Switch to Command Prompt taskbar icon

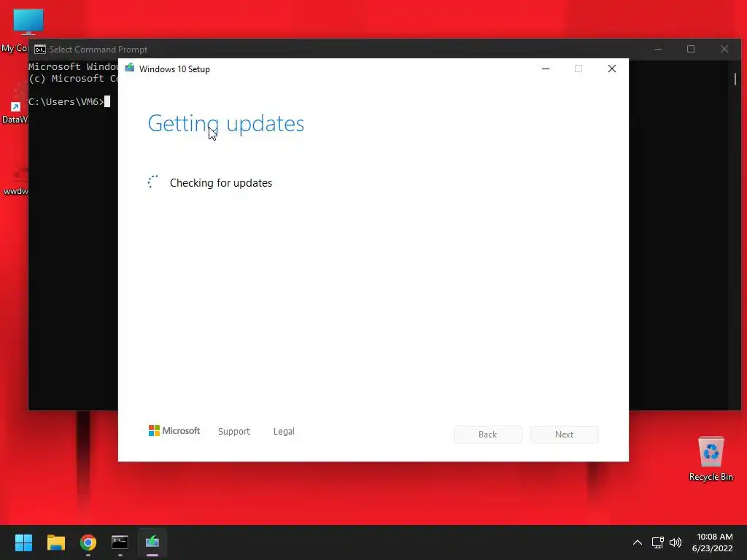tap(120, 542)
